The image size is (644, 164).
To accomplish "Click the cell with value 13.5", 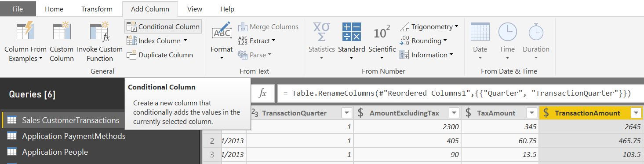I will point(500,155).
